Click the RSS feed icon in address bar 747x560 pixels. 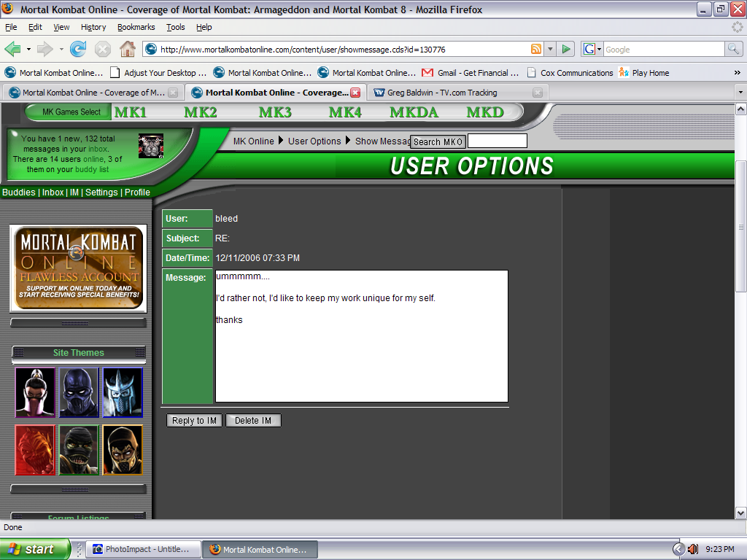click(x=536, y=49)
